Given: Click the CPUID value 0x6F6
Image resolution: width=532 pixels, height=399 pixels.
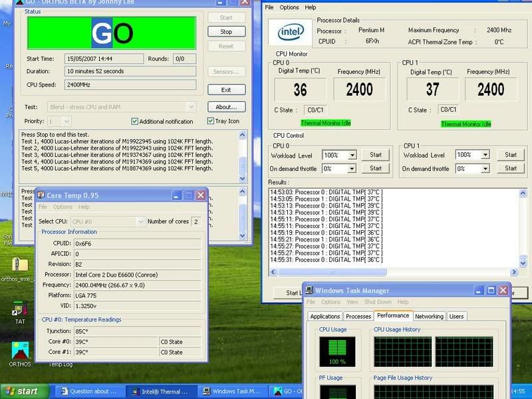Looking at the screenshot, I should [137, 243].
